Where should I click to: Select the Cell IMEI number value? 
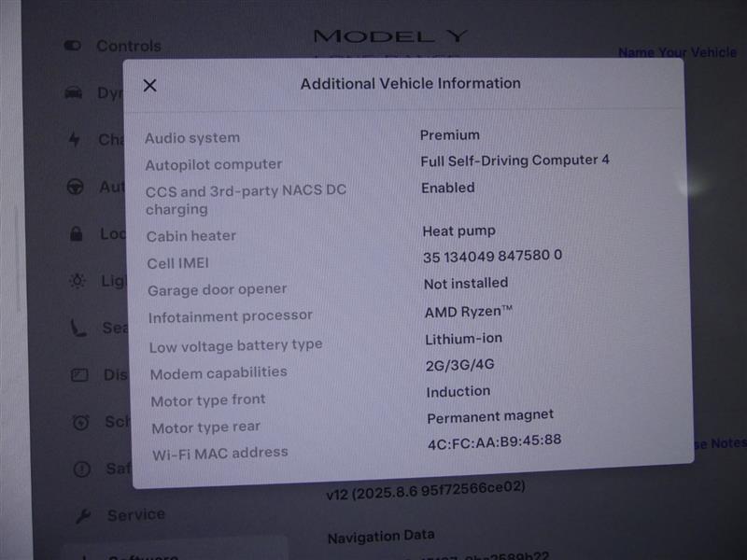tap(493, 256)
